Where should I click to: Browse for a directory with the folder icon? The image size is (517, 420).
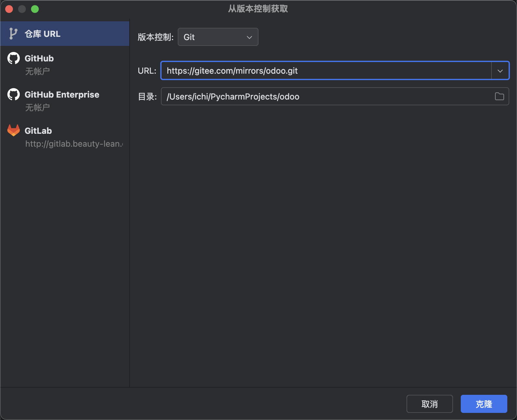(499, 96)
